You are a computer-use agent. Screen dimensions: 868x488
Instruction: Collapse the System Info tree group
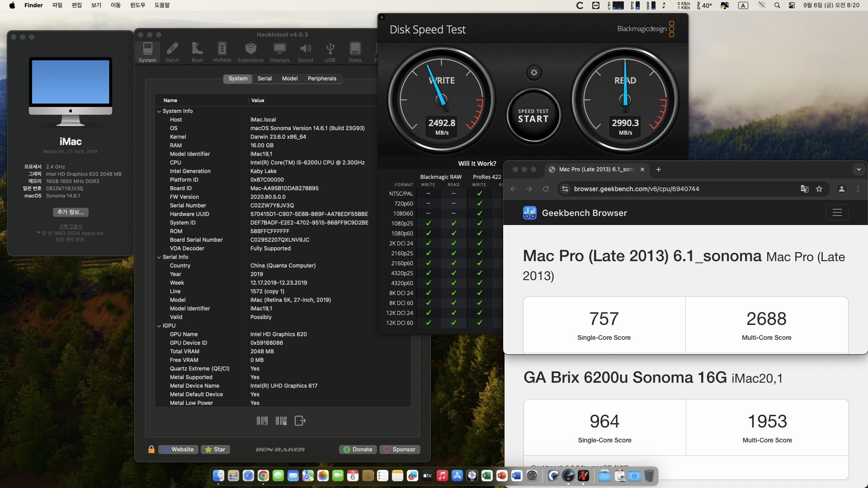tap(159, 111)
